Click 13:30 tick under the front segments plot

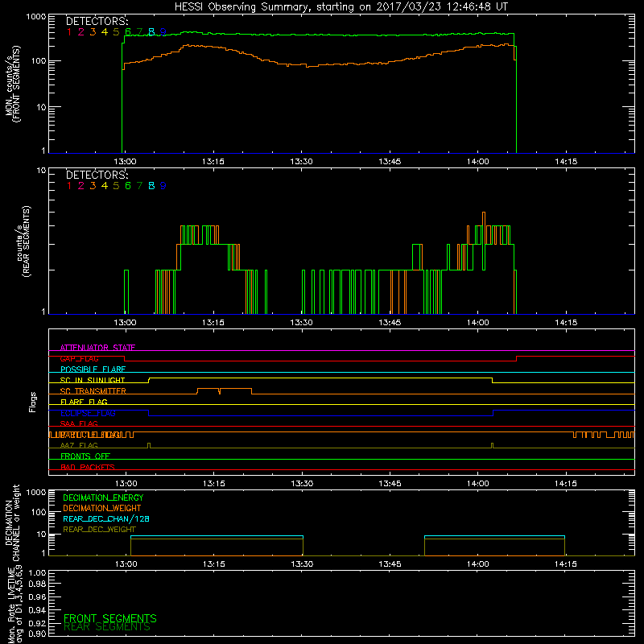(301, 162)
